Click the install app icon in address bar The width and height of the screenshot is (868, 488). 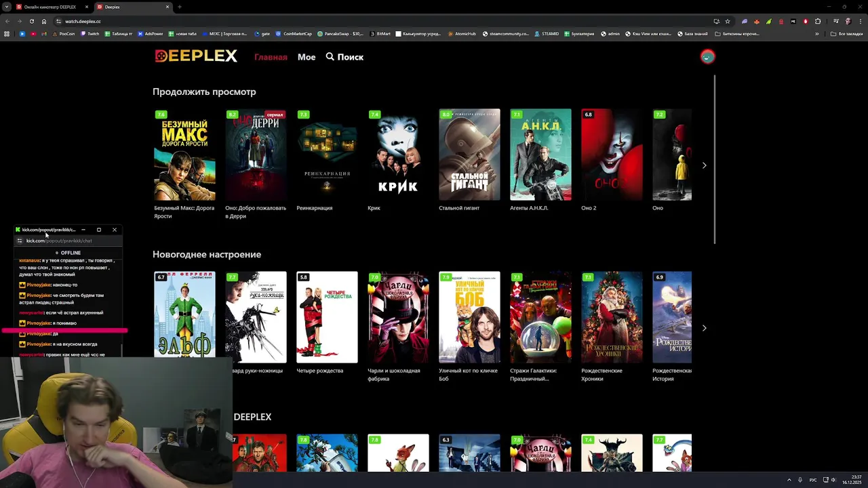(716, 21)
